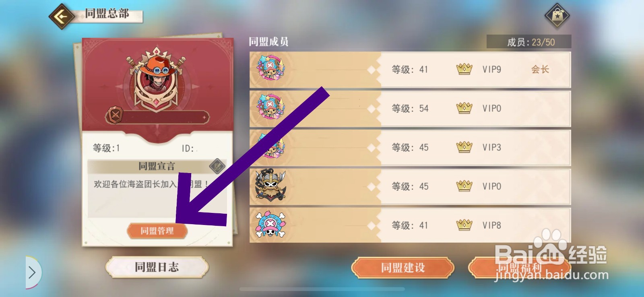Tap the Viking skull avatar member
This screenshot has width=644, height=297.
click(270, 186)
